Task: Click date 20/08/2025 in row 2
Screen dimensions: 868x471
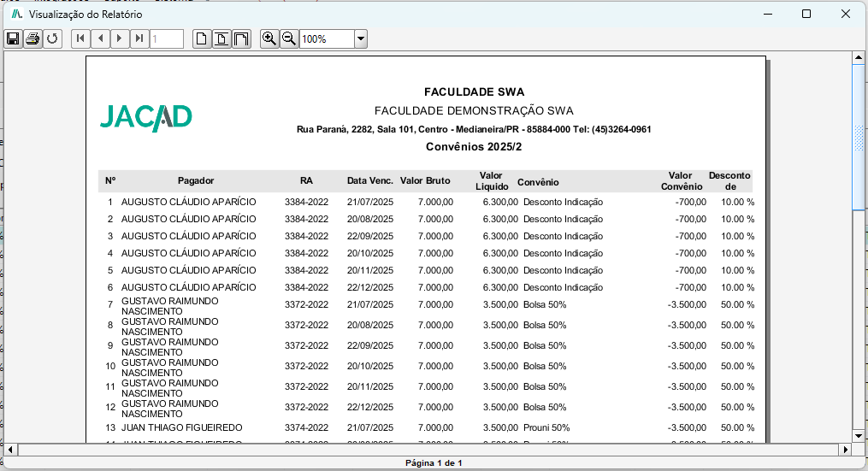Action: [x=370, y=219]
